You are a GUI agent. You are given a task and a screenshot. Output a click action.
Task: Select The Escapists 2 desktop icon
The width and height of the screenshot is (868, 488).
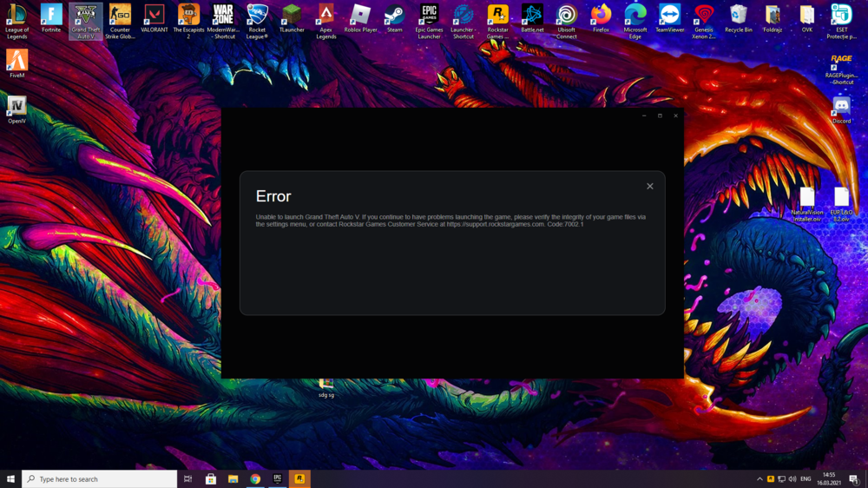pyautogui.click(x=188, y=21)
